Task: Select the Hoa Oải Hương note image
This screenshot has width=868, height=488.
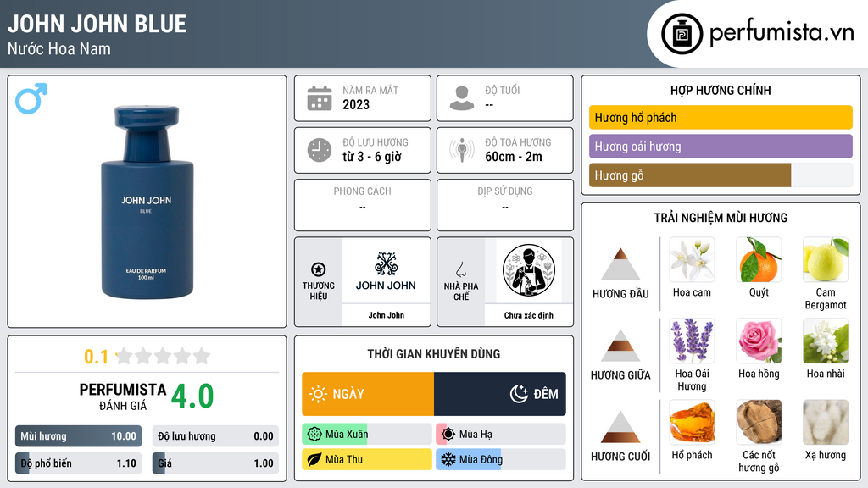Action: click(692, 341)
